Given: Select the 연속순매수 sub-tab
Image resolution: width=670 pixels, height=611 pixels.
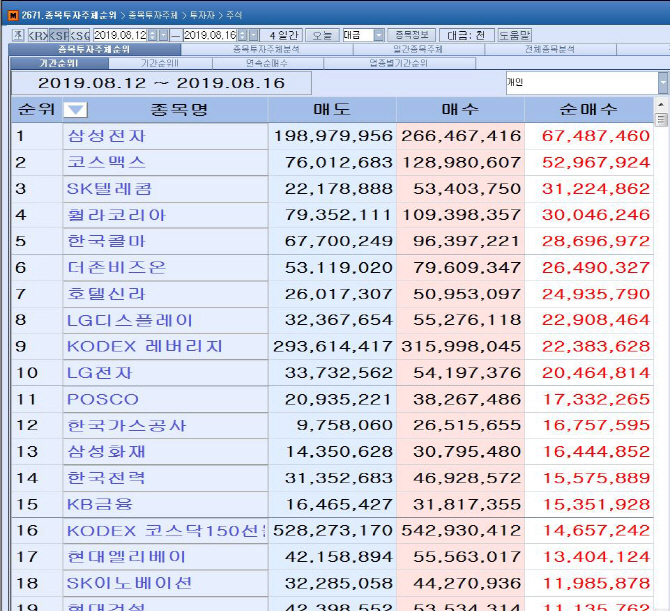Looking at the screenshot, I should [x=267, y=63].
